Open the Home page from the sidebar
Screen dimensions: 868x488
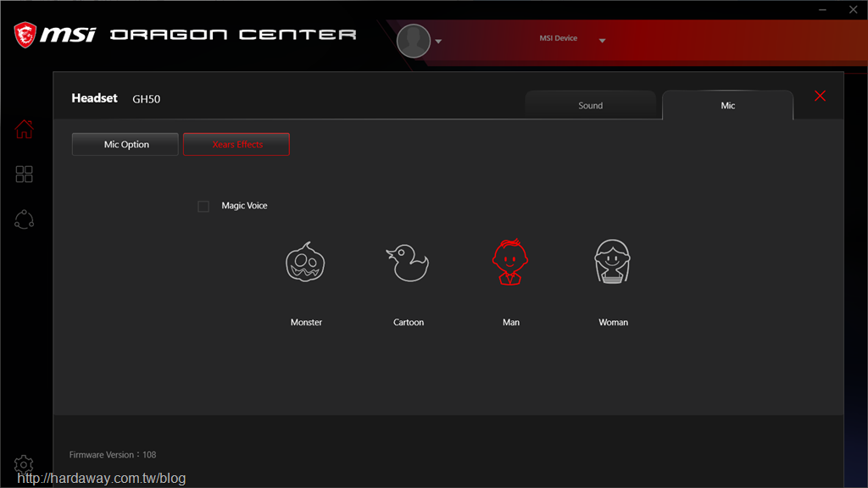pos(24,129)
